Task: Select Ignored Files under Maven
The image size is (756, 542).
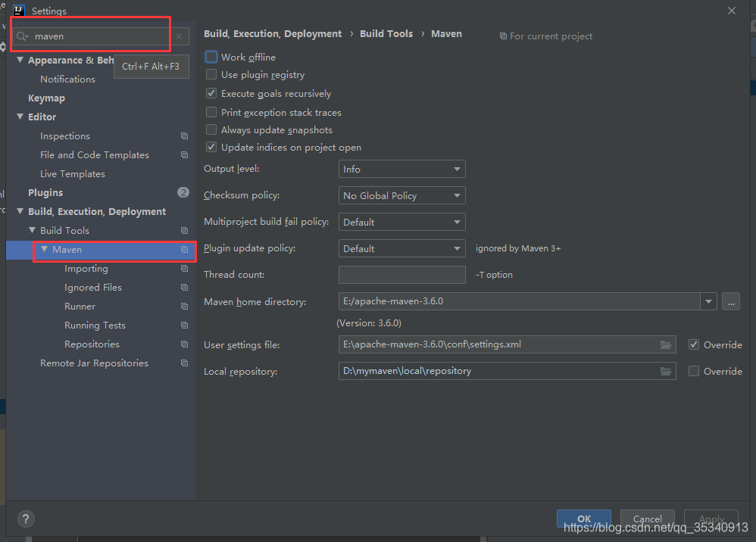Action: (x=93, y=287)
